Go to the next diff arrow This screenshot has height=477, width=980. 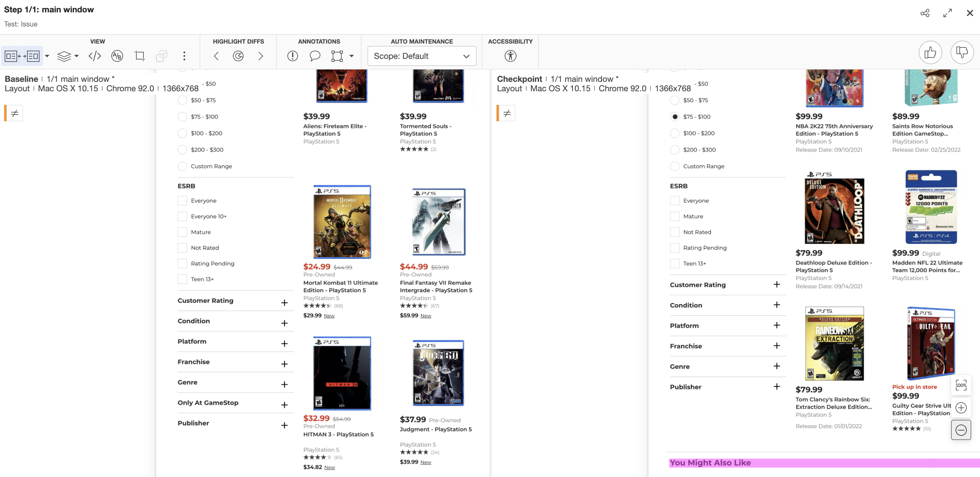click(x=261, y=56)
